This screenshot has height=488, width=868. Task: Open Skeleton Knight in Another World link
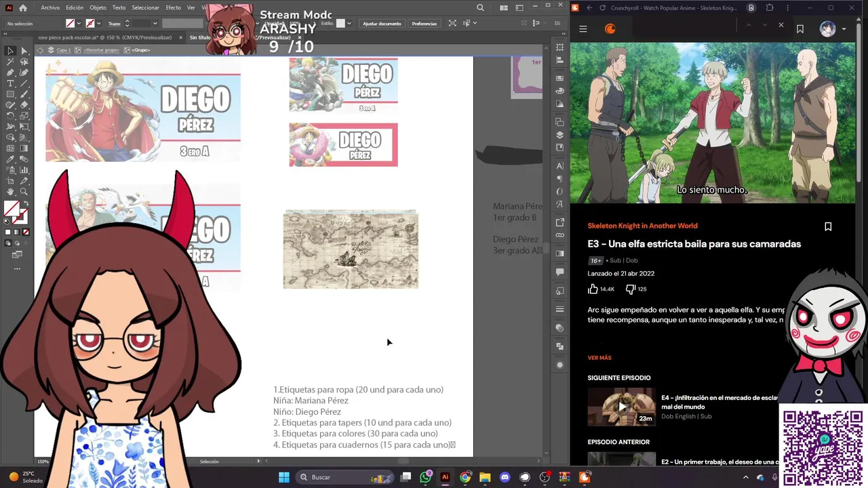point(642,226)
